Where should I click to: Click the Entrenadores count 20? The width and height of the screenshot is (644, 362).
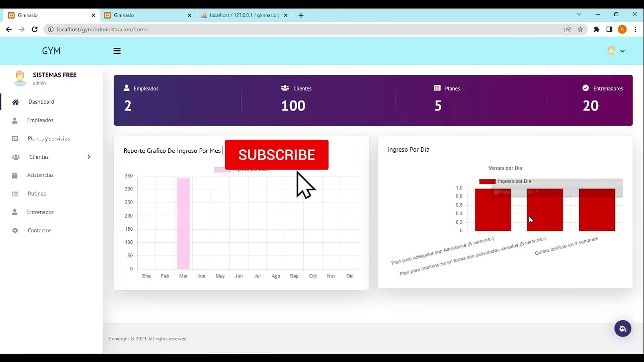591,106
